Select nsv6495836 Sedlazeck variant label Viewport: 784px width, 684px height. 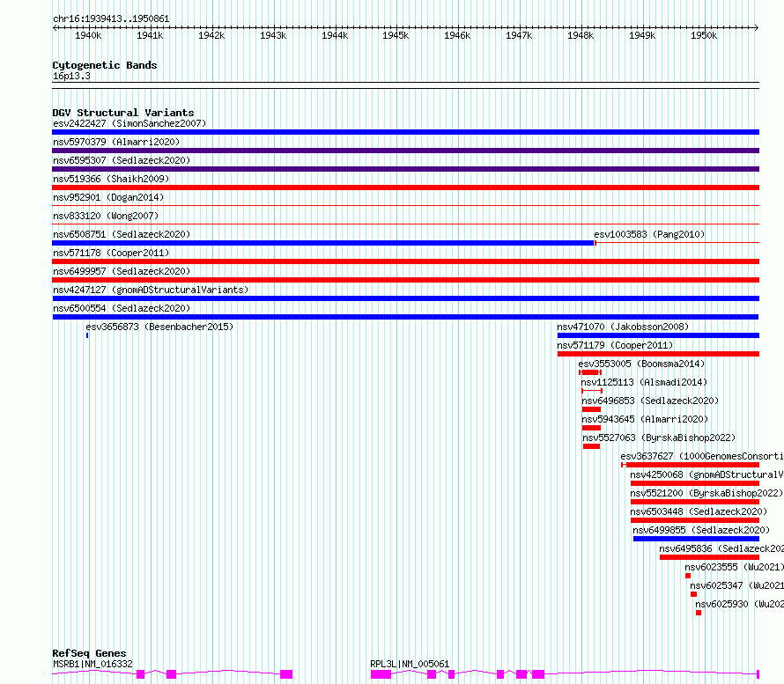click(x=721, y=548)
